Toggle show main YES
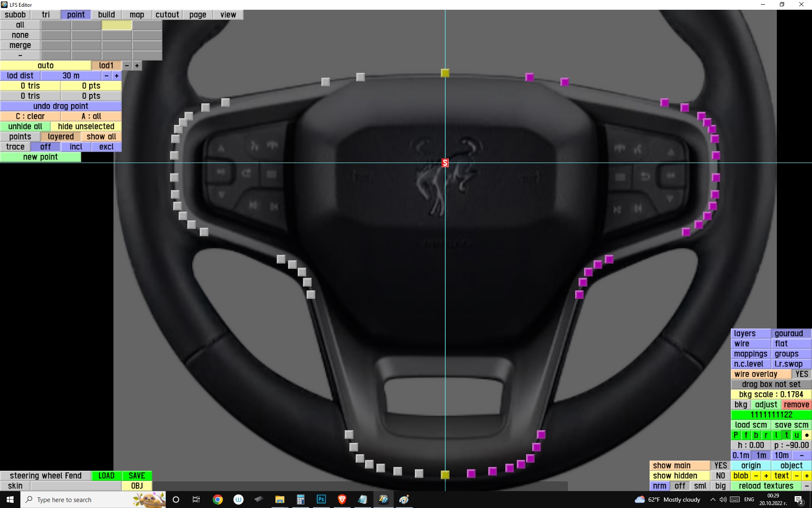 [720, 466]
